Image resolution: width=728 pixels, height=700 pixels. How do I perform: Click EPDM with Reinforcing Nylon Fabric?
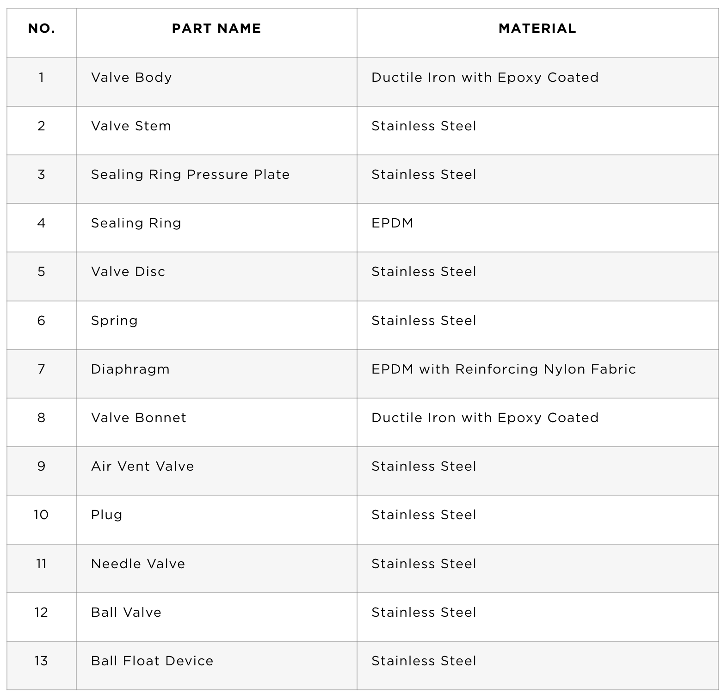[x=504, y=369]
